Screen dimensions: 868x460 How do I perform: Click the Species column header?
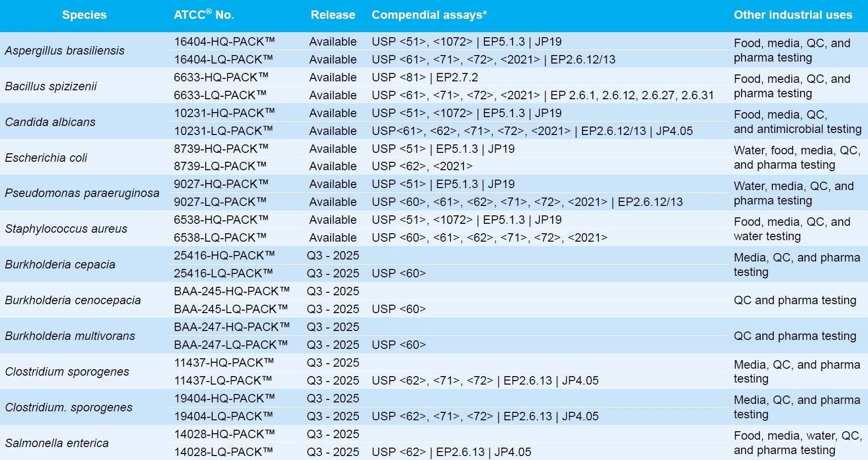pyautogui.click(x=84, y=15)
